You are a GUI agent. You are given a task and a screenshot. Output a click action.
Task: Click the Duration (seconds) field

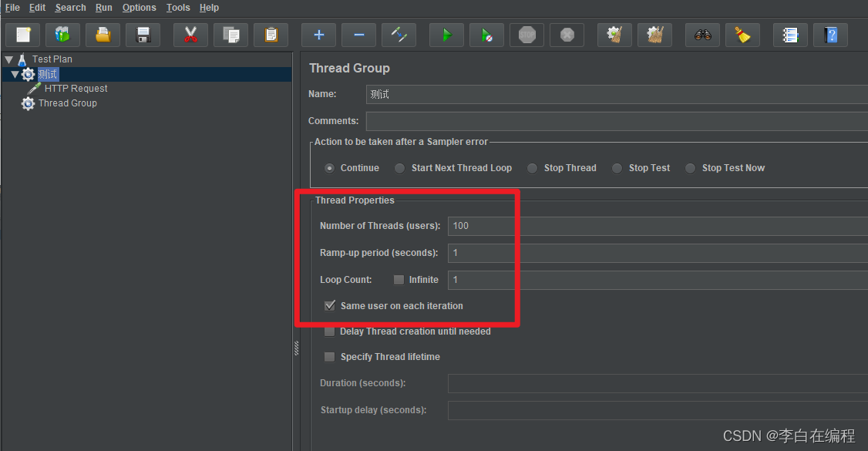coord(658,383)
